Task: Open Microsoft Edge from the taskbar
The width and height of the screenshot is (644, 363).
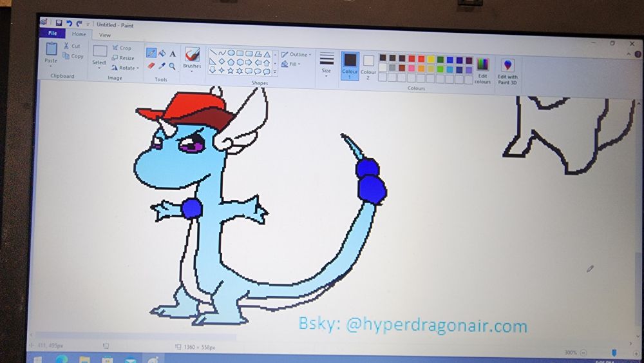Action: point(62,359)
